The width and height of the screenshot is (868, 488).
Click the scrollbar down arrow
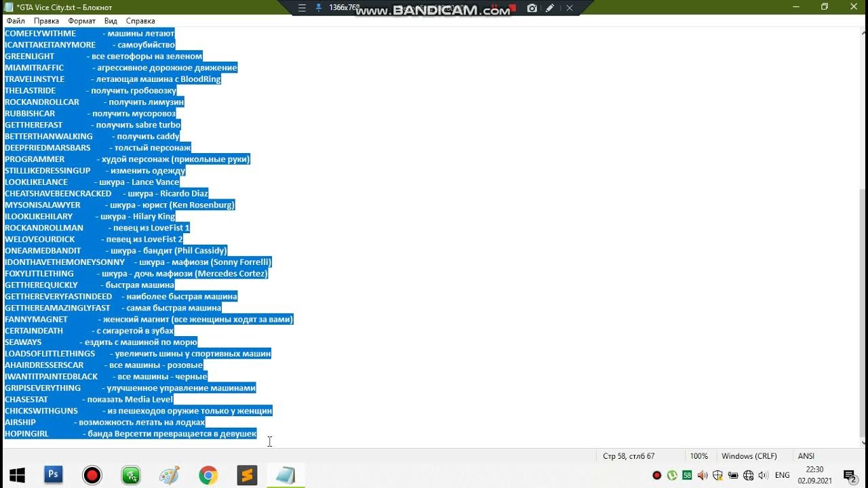[x=863, y=442]
